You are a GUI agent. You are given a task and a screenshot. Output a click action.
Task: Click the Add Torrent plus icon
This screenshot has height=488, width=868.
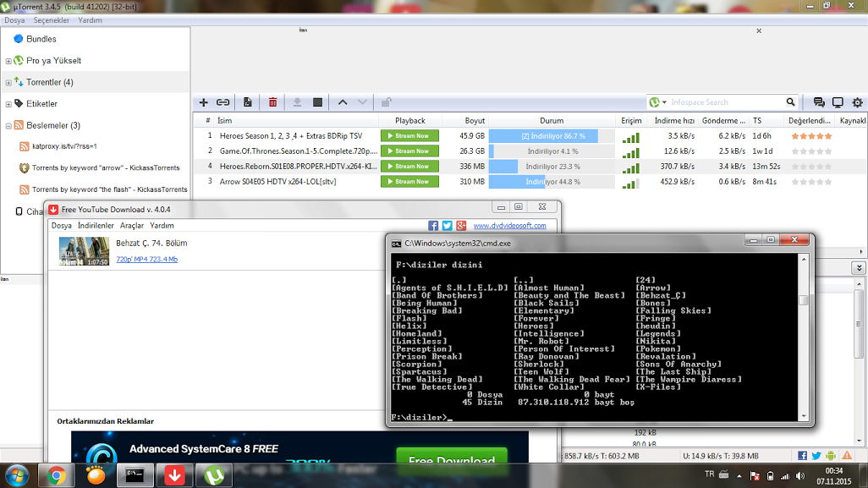coord(204,102)
